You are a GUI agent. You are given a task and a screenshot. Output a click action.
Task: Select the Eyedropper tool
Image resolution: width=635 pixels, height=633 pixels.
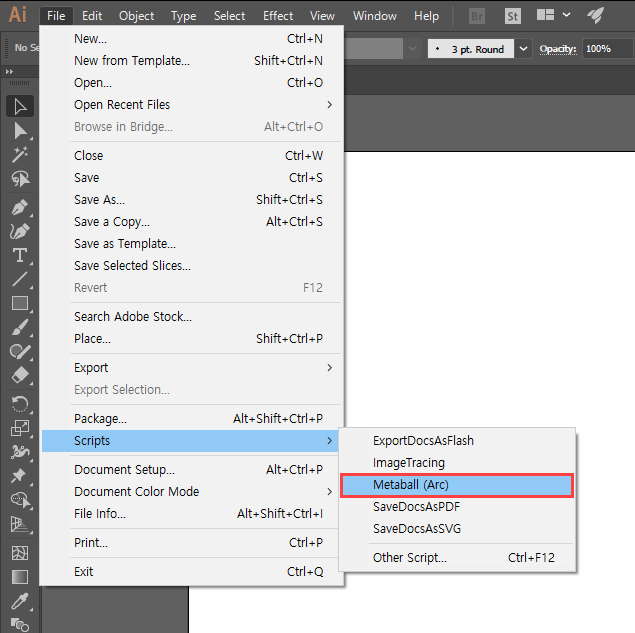pyautogui.click(x=20, y=601)
